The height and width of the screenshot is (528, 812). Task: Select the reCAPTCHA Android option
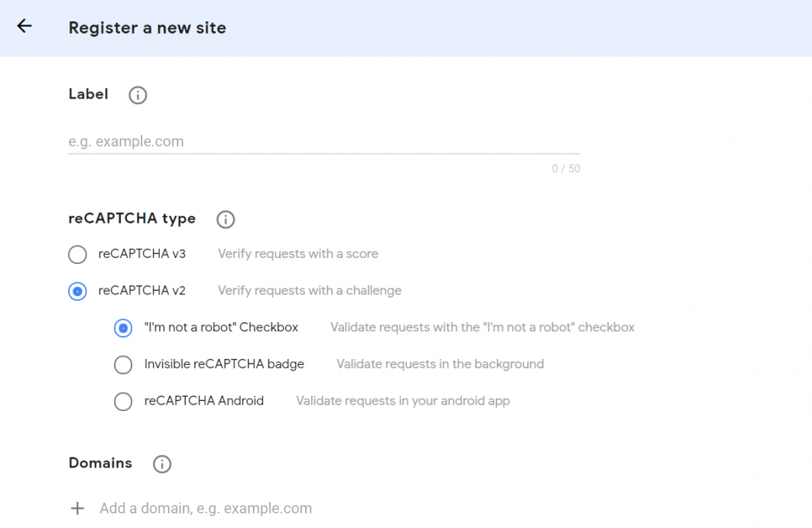tap(123, 401)
